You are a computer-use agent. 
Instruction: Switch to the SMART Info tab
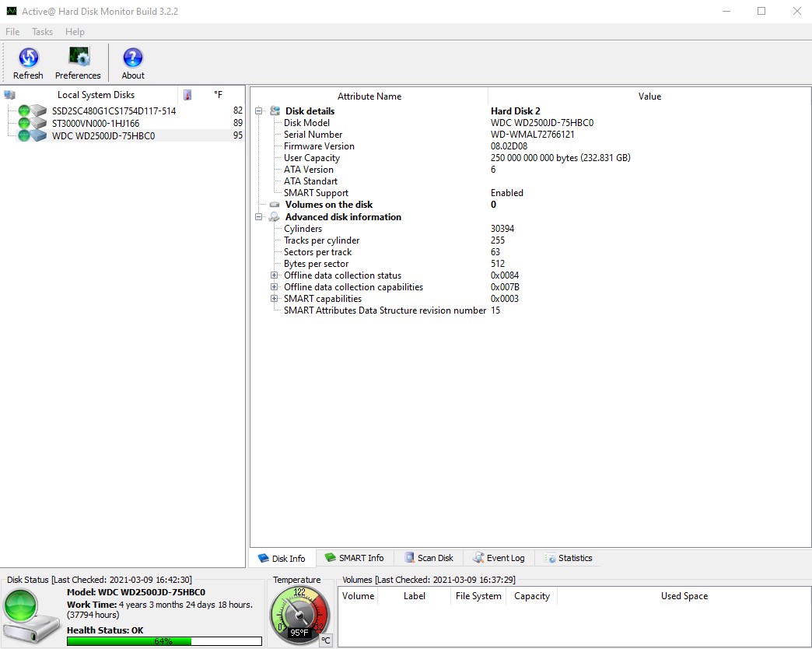pos(354,558)
